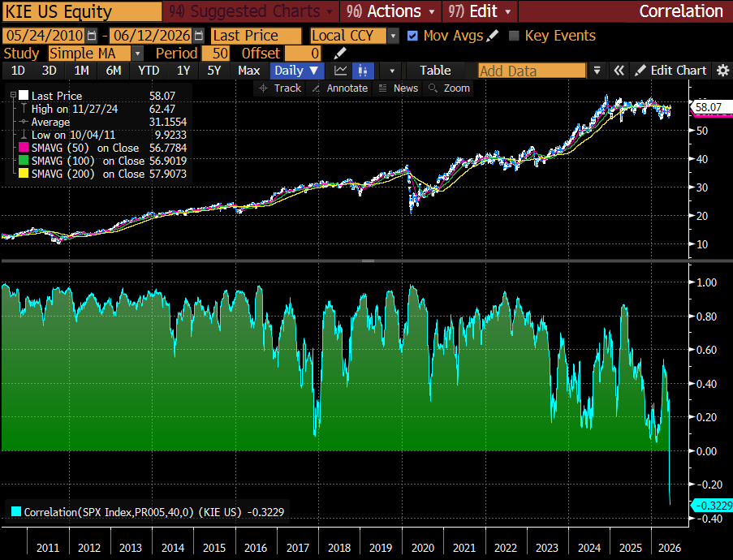Collapse the legend box toggle
Image resolution: width=733 pixels, height=560 pixels.
pyautogui.click(x=13, y=95)
